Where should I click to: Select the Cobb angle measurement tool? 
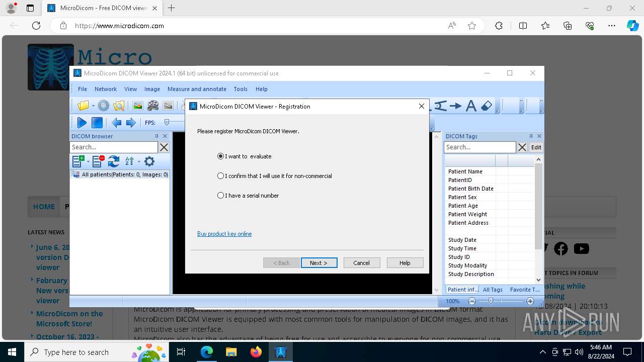[440, 106]
